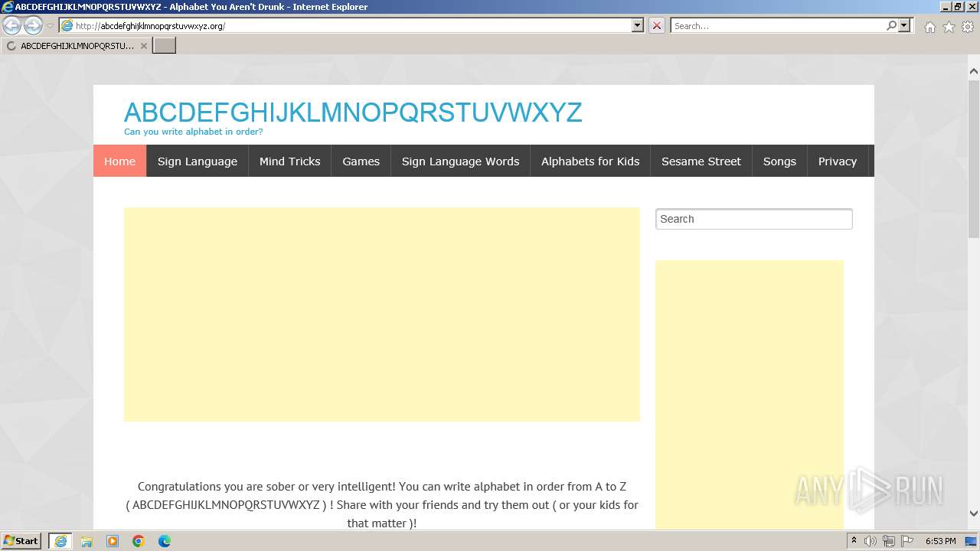
Task: Minimize the Internet Explorer window
Action: (x=945, y=7)
